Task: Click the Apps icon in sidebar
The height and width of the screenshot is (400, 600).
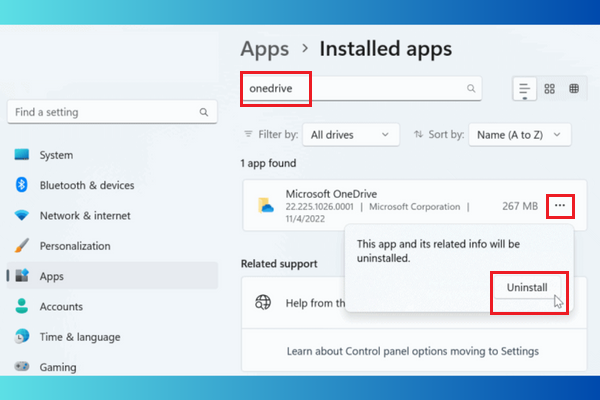Action: (22, 276)
